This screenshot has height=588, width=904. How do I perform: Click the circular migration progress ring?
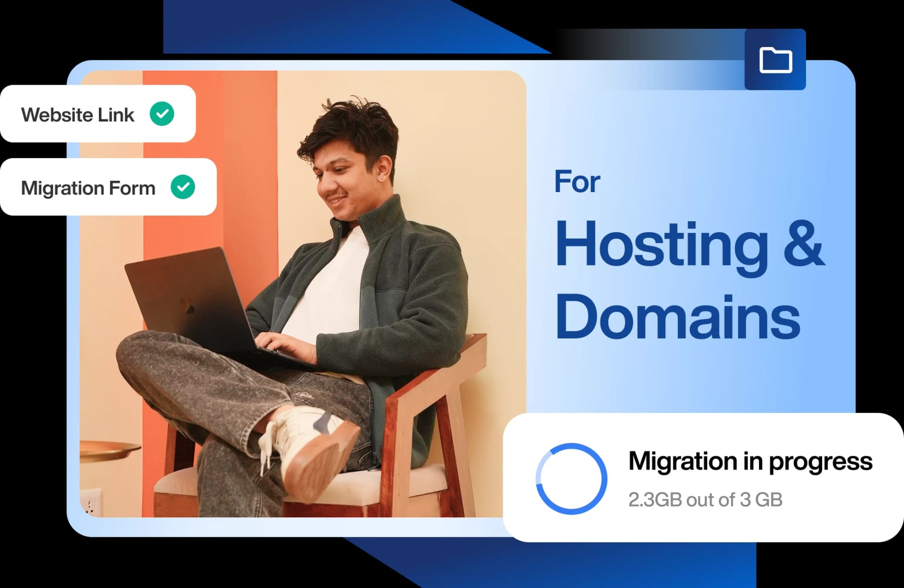[571, 478]
